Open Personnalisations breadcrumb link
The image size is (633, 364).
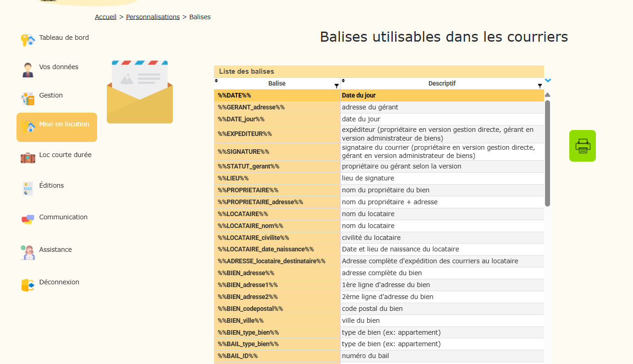coord(153,17)
